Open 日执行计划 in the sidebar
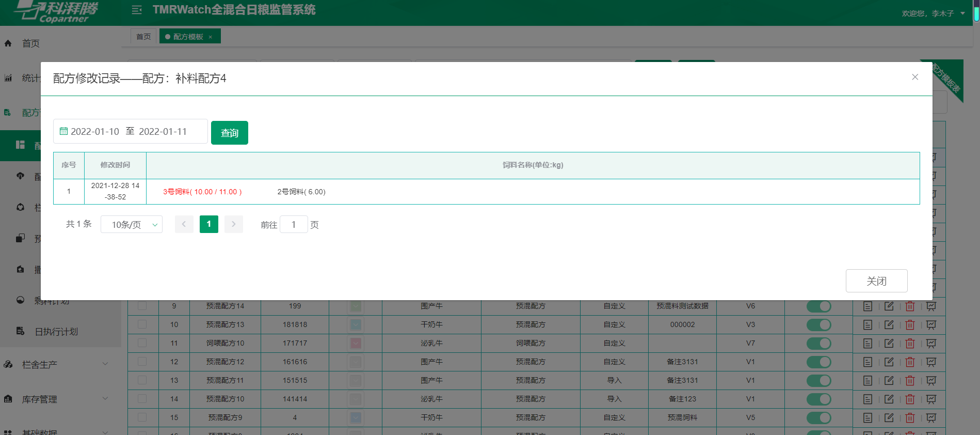Viewport: 980px width, 435px height. click(56, 332)
